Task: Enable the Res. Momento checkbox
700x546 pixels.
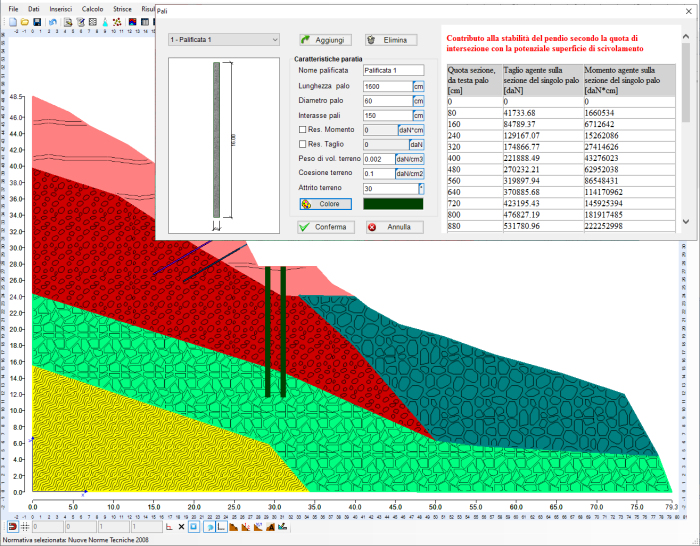Action: [304, 130]
